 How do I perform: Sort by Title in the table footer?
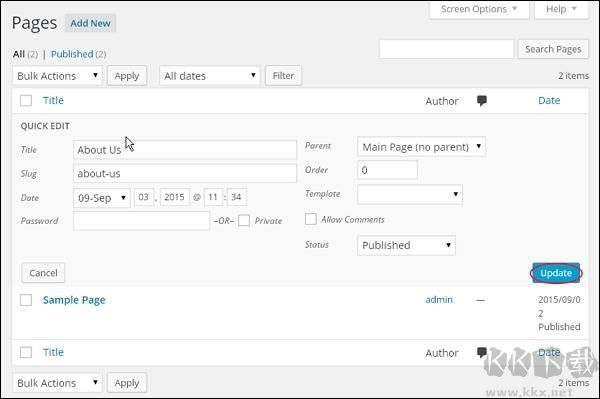click(53, 352)
